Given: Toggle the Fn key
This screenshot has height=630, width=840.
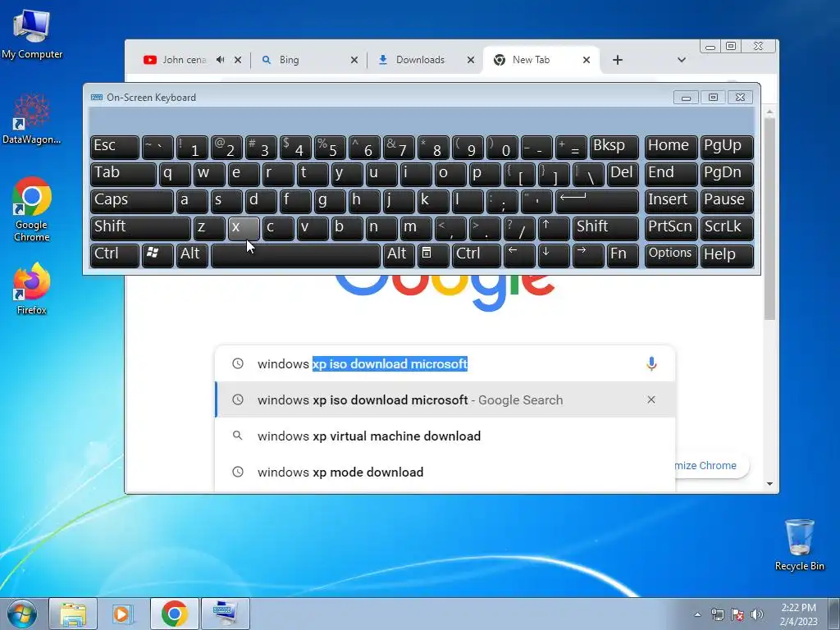Looking at the screenshot, I should (623, 256).
